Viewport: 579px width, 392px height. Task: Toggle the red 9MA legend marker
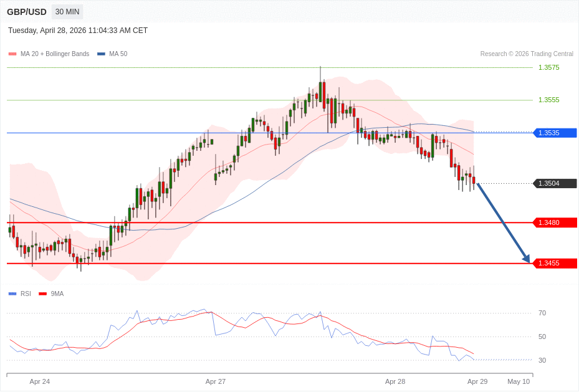pyautogui.click(x=42, y=294)
